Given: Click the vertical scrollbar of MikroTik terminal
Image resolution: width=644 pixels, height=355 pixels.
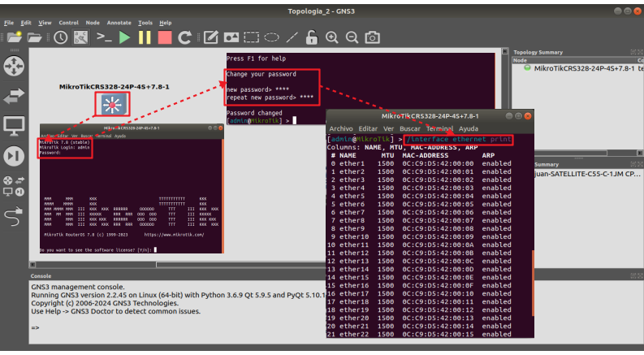Looking at the screenshot, I should pyautogui.click(x=533, y=283).
